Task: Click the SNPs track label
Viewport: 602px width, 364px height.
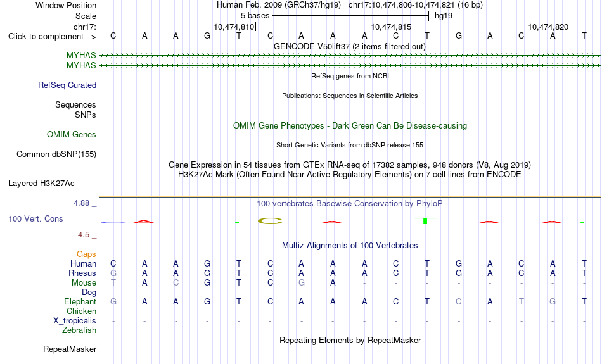Action: pos(86,115)
